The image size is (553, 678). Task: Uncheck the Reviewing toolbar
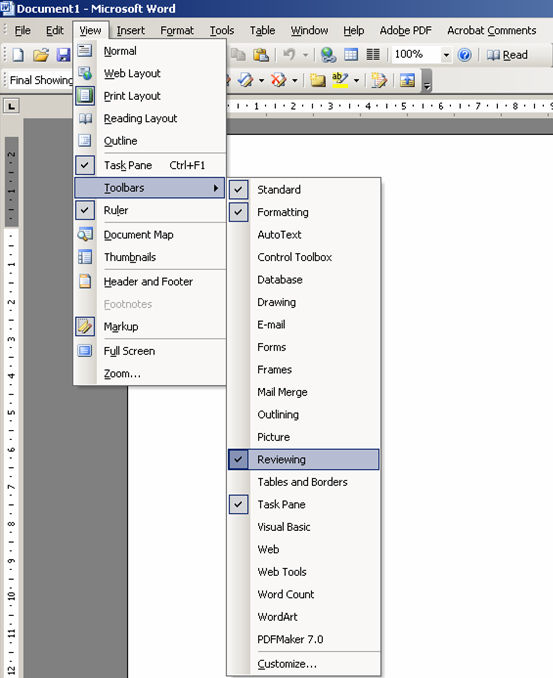[x=304, y=459]
